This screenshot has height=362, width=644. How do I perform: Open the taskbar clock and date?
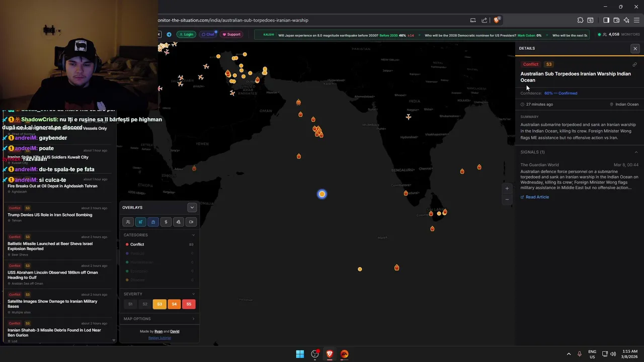[x=629, y=354]
